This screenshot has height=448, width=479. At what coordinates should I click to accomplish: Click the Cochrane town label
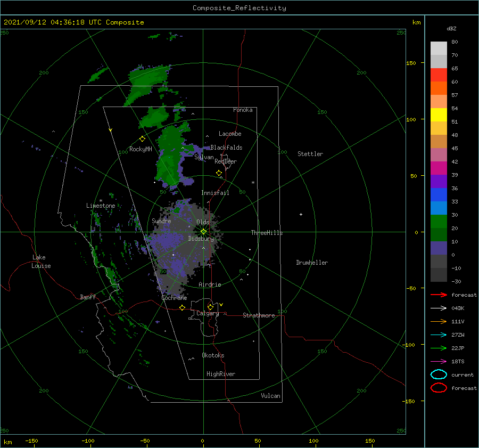pyautogui.click(x=174, y=298)
